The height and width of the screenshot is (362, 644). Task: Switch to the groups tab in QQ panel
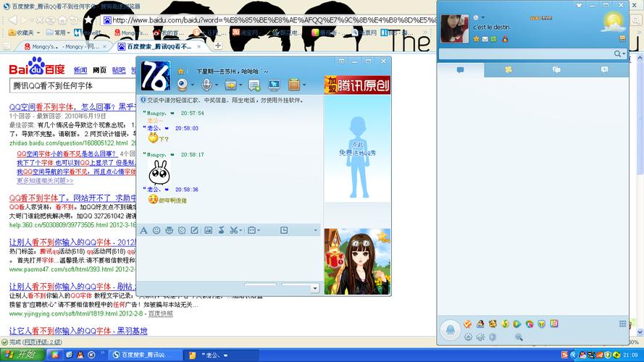[556, 70]
